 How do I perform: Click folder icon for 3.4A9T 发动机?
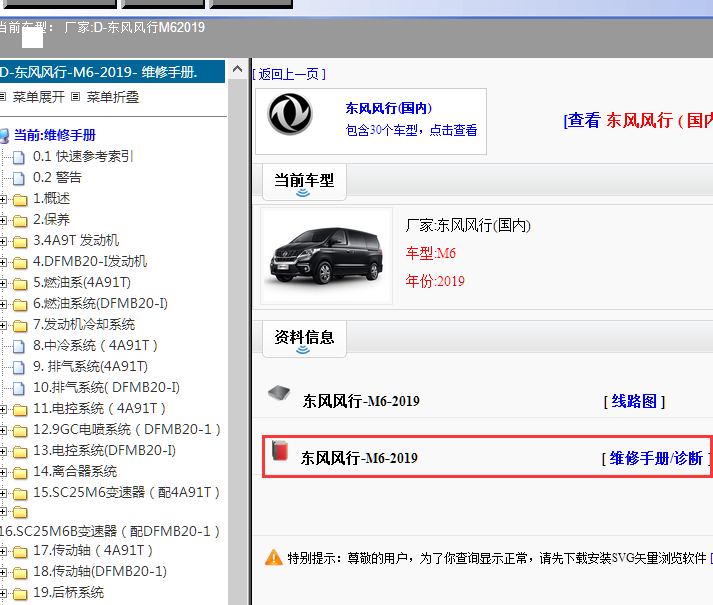(x=20, y=242)
